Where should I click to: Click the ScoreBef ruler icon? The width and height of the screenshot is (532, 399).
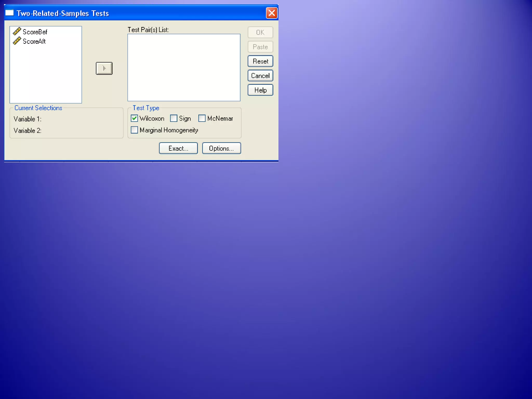[x=17, y=31]
